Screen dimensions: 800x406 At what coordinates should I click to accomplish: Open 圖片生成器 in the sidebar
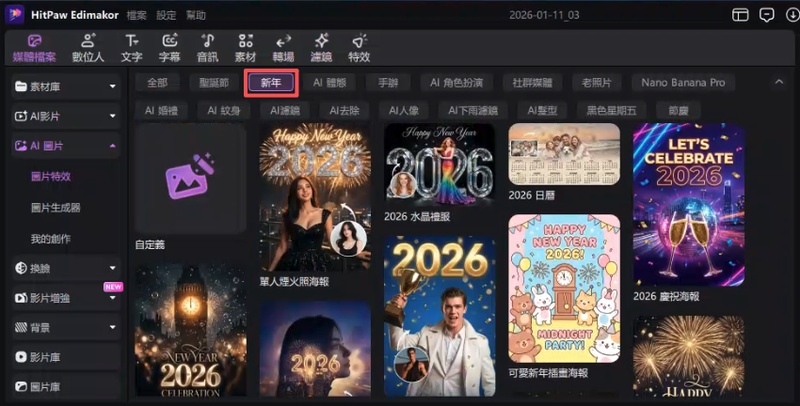(x=56, y=207)
